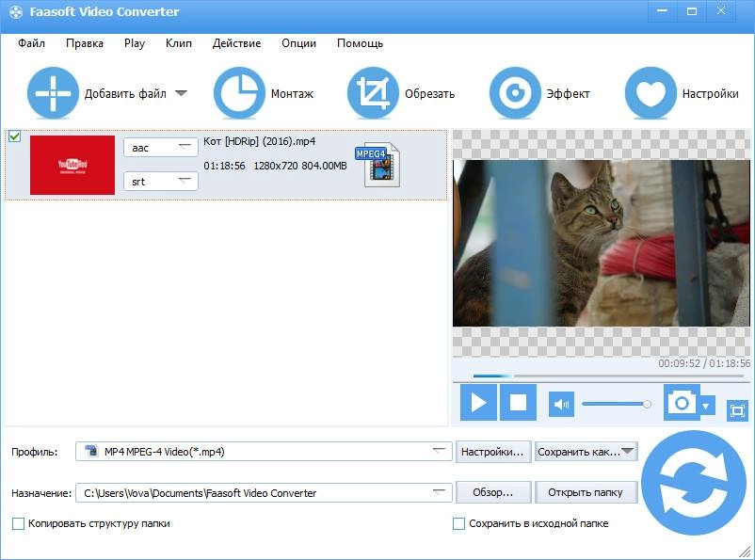
Task: Click the Эффект label
Action: click(x=568, y=93)
